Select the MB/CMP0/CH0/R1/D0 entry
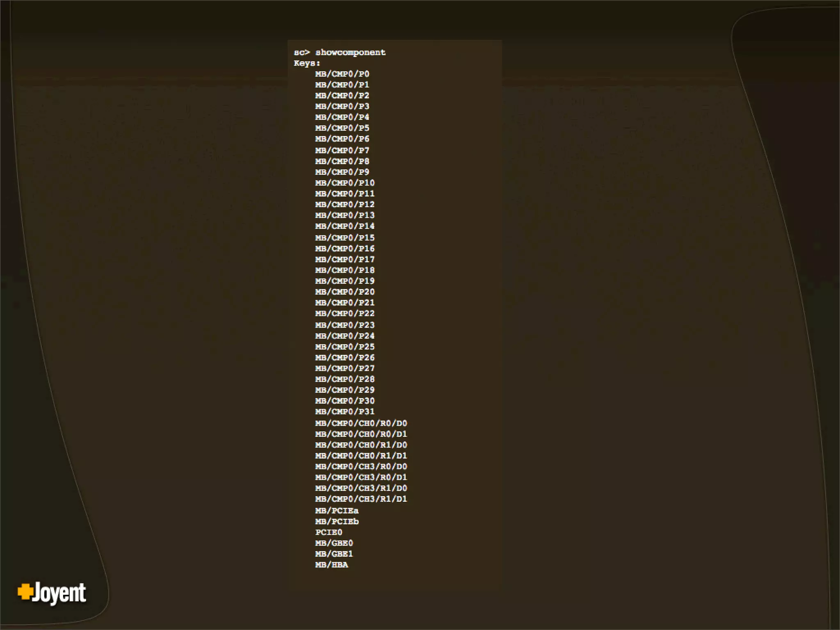 pos(361,445)
